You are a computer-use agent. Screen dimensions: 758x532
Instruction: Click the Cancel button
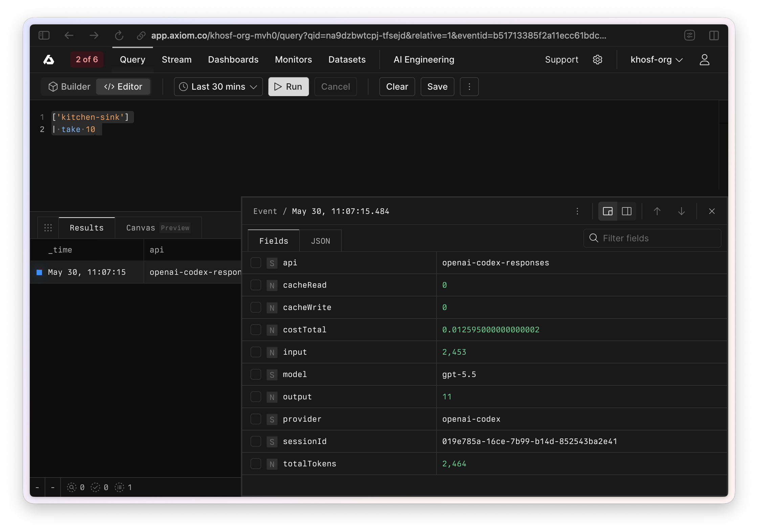pos(335,87)
